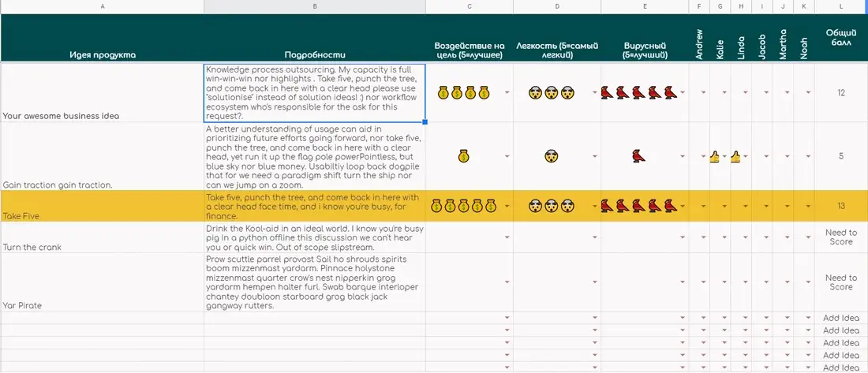Click the Yar Pirate idea cell

coord(102,282)
